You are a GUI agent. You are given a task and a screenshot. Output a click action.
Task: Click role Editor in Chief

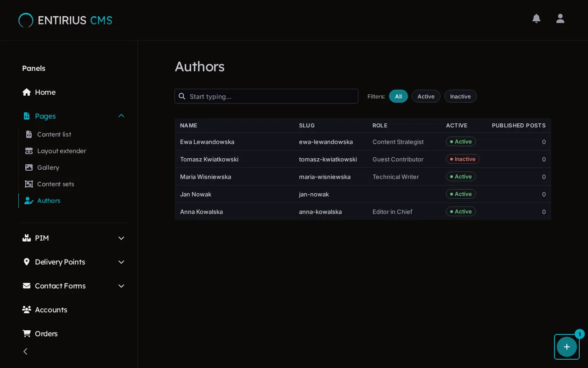pyautogui.click(x=392, y=212)
